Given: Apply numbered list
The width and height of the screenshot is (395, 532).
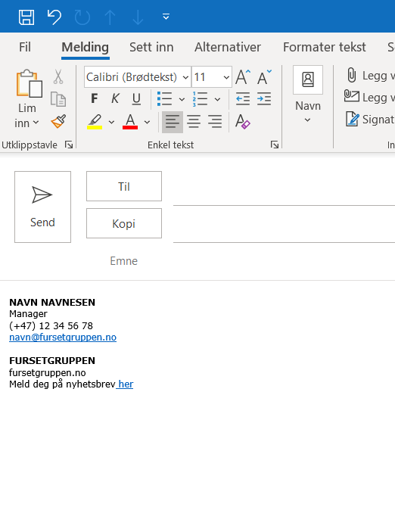Looking at the screenshot, I should (x=201, y=98).
